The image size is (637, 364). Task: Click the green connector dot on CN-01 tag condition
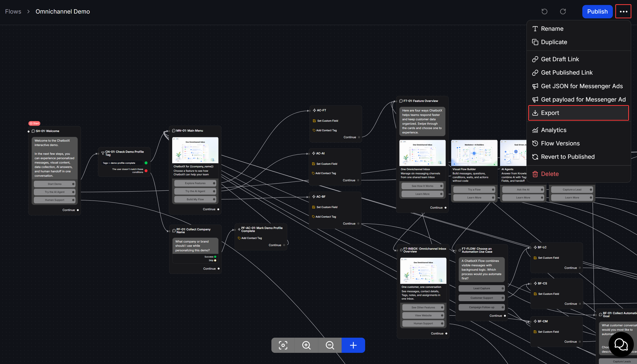(146, 163)
